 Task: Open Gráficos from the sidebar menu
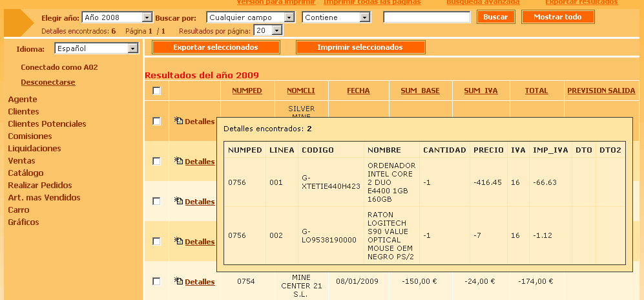(23, 222)
